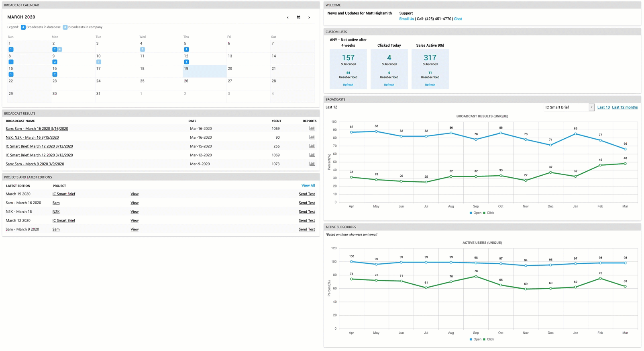Toggle Click series in Active Users legend
This screenshot has height=351, width=644.
click(489, 339)
